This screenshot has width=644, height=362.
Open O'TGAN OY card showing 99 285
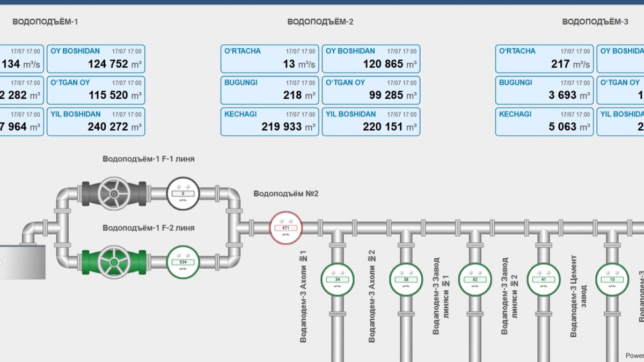pos(371,91)
